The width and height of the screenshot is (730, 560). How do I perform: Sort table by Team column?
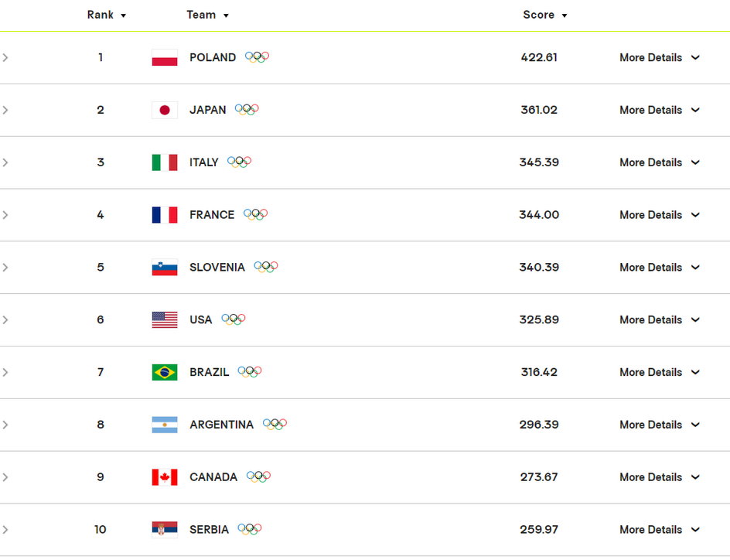point(208,15)
